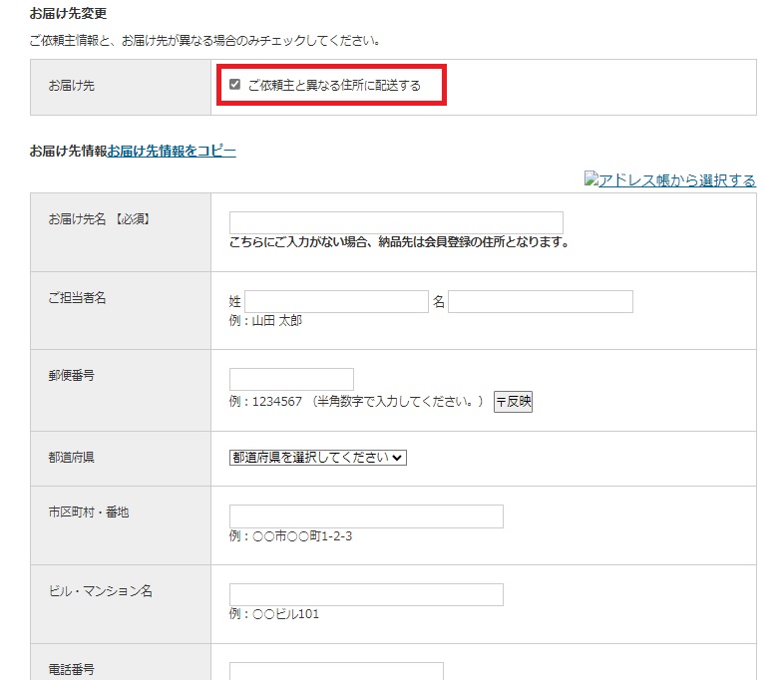
Task: Click the お届け先情報をコピー link
Action: coord(172,152)
